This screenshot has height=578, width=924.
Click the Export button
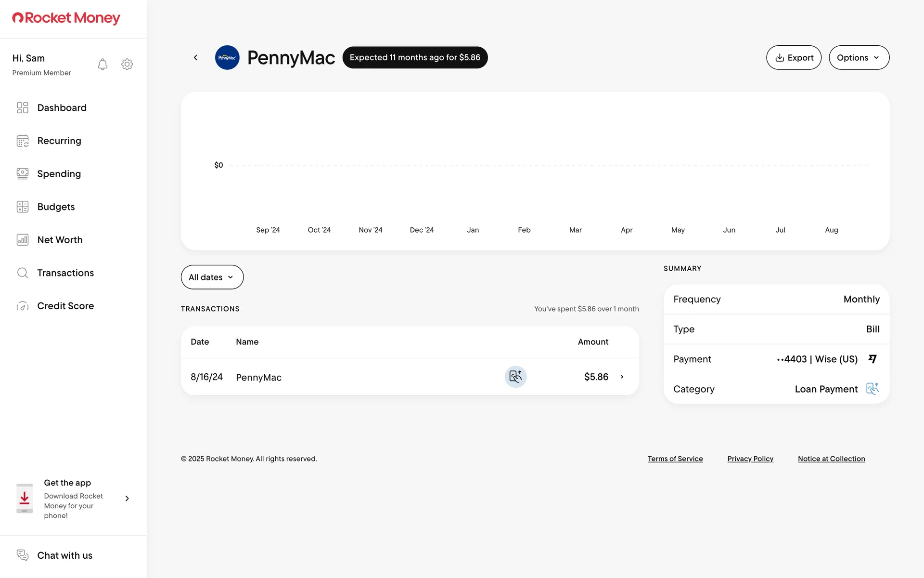[794, 57]
